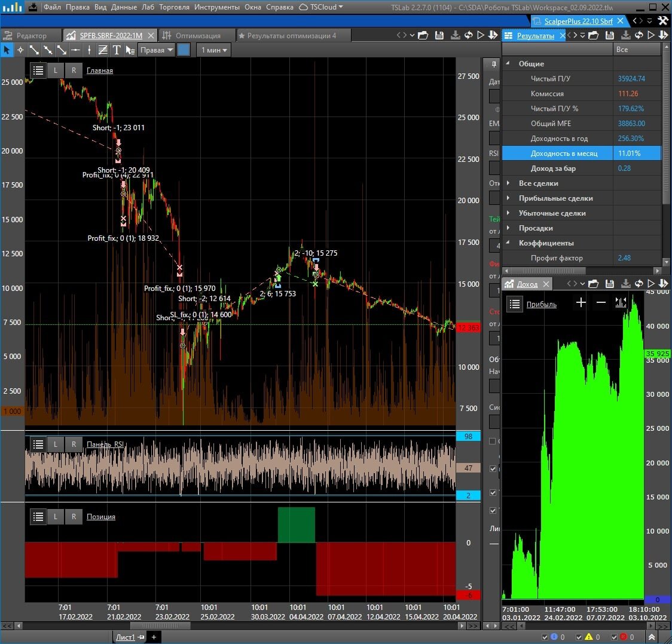Toggle error messages checkbox in status bar
The height and width of the screenshot is (644, 672).
pyautogui.click(x=614, y=637)
